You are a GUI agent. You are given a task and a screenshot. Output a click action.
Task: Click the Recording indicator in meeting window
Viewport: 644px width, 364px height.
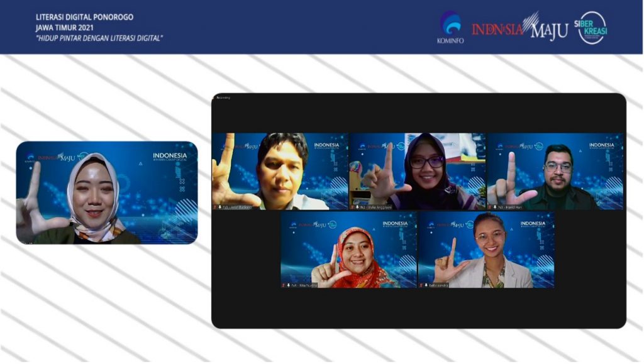pos(223,97)
